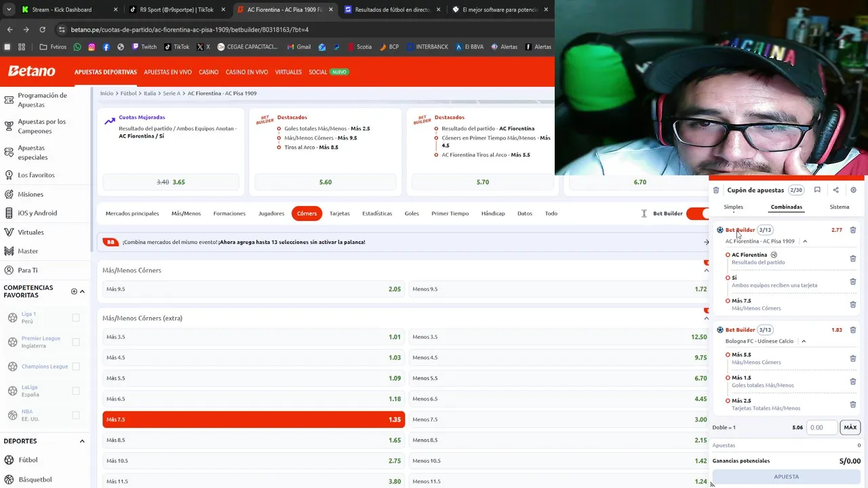The height and width of the screenshot is (488, 868).
Task: Collapse Bologna FC - Udinese Calcio bet details
Action: (x=804, y=342)
